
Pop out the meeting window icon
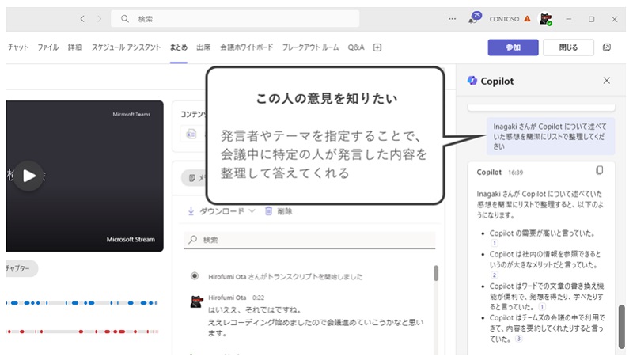pos(607,47)
